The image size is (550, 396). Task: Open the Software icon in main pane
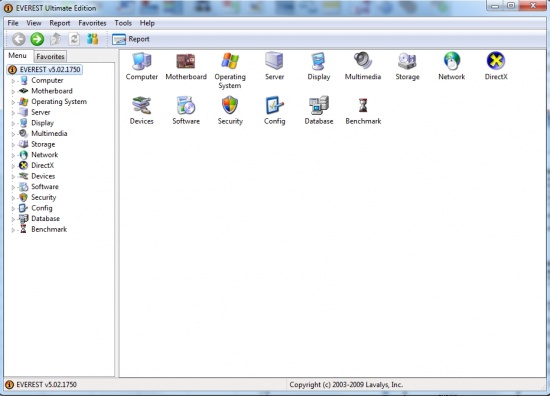[186, 105]
